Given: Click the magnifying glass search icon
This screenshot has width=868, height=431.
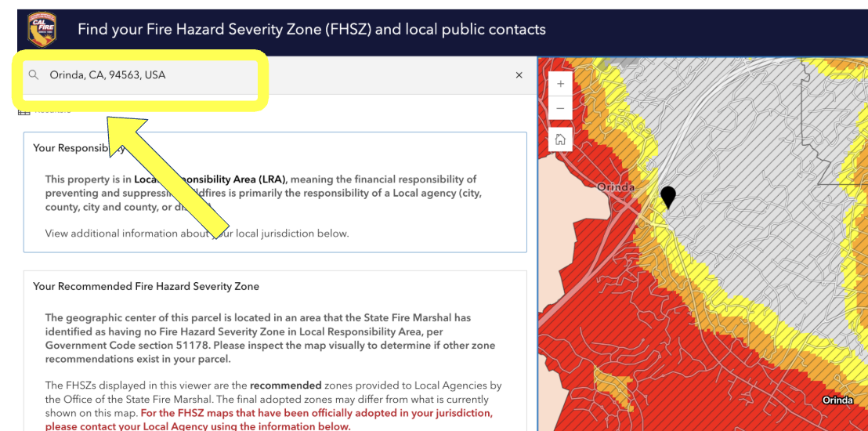Looking at the screenshot, I should [x=34, y=75].
